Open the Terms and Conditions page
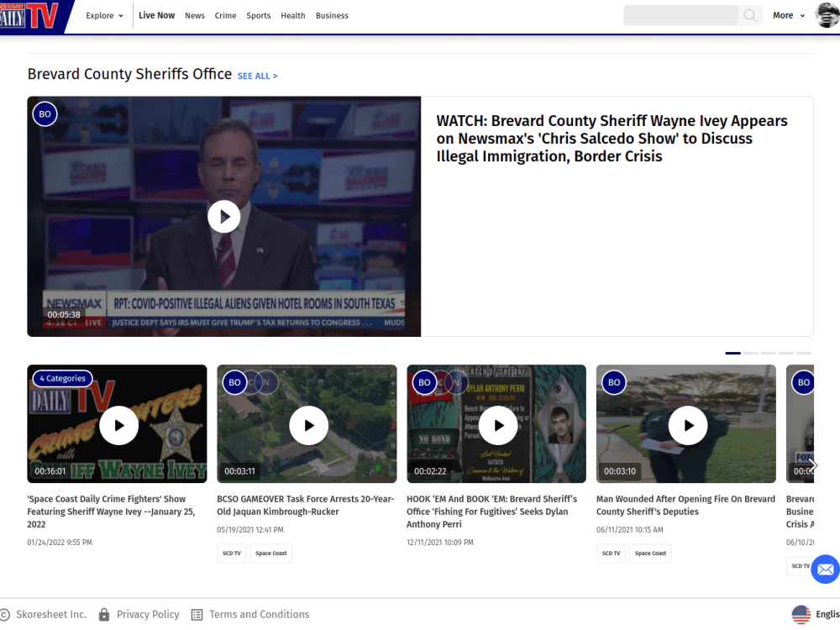This screenshot has height=630, width=840. pyautogui.click(x=260, y=615)
